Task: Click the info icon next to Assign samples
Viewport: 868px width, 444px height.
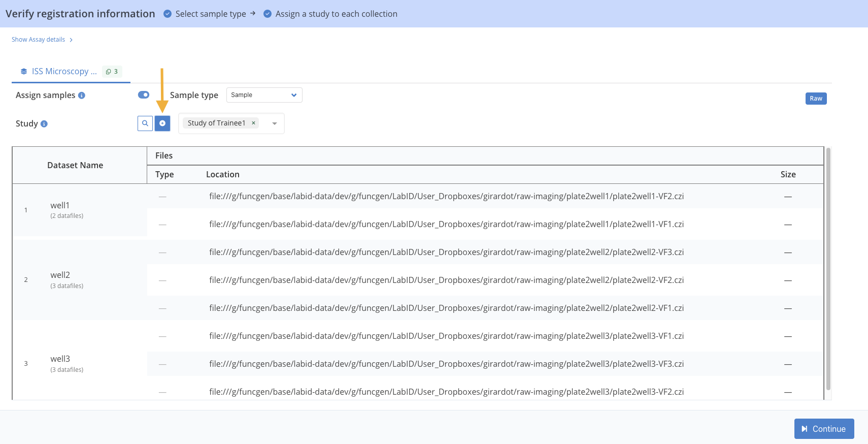Action: click(x=82, y=96)
